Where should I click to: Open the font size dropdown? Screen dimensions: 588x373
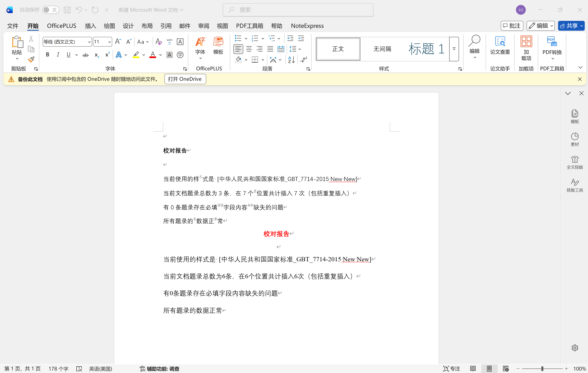[109, 42]
